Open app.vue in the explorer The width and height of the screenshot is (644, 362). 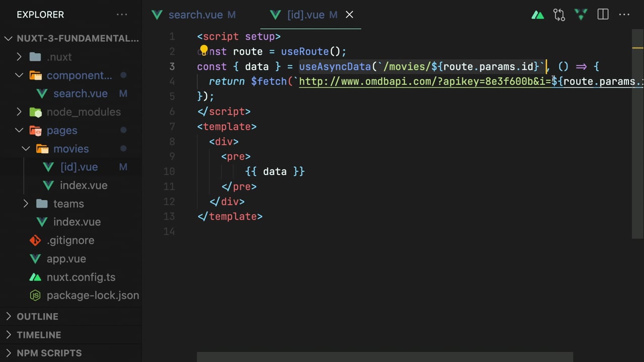[x=66, y=258]
